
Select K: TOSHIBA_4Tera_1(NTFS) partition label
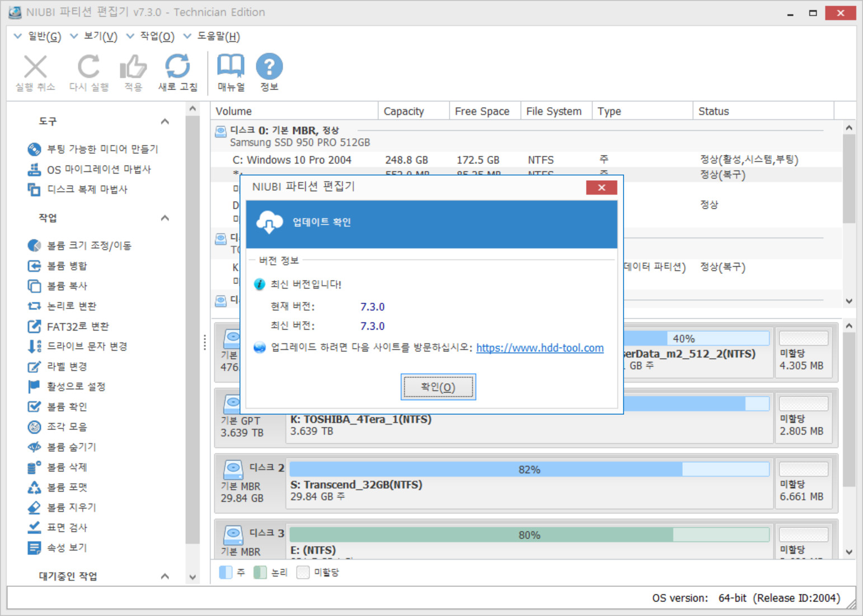tap(361, 419)
